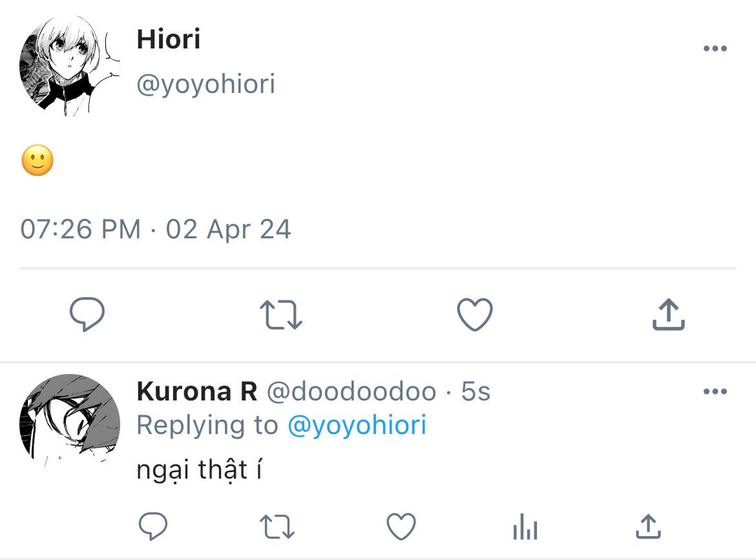Like Hiori's main tweet
Image resolution: width=756 pixels, height=560 pixels.
pyautogui.click(x=474, y=315)
